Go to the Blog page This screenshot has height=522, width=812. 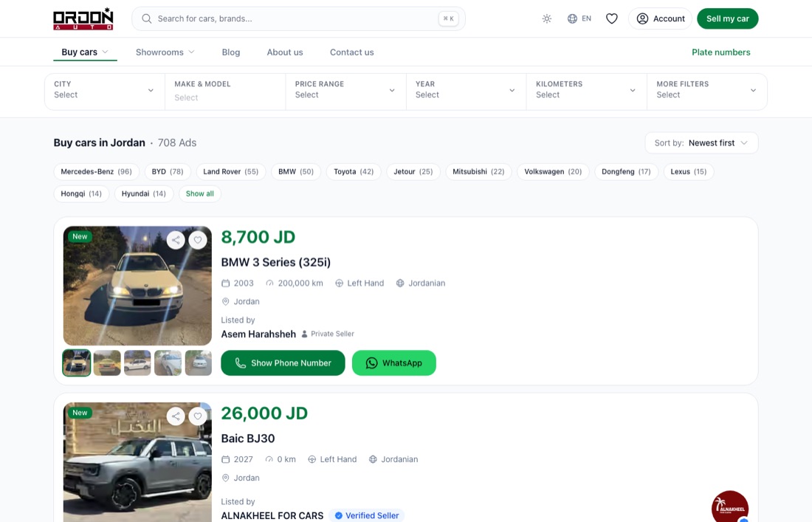pos(231,52)
